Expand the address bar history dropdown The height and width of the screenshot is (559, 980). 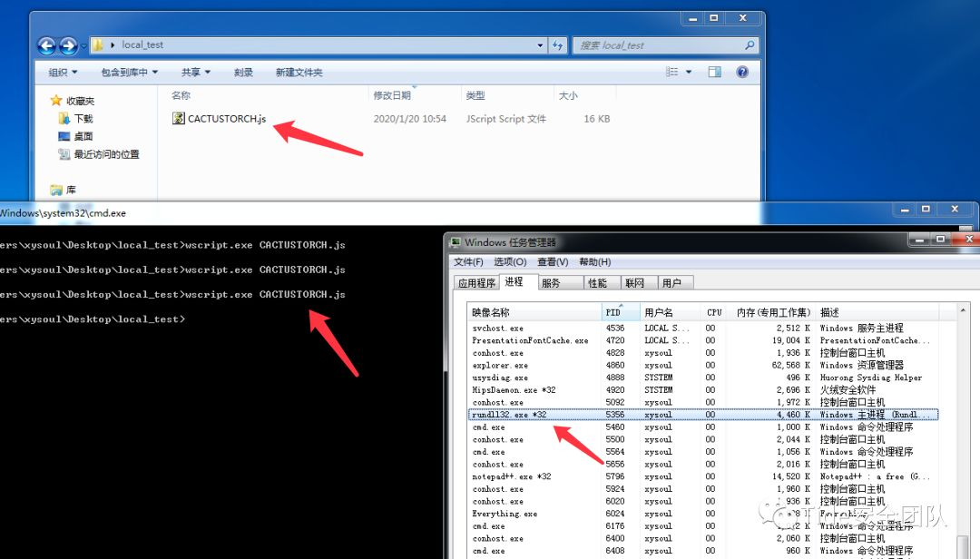540,45
